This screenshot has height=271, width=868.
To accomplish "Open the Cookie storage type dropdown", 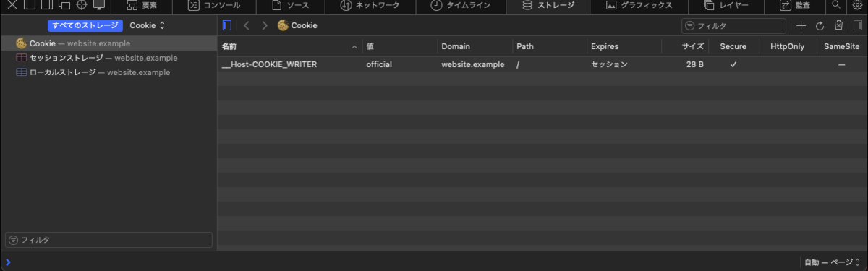I will [148, 25].
